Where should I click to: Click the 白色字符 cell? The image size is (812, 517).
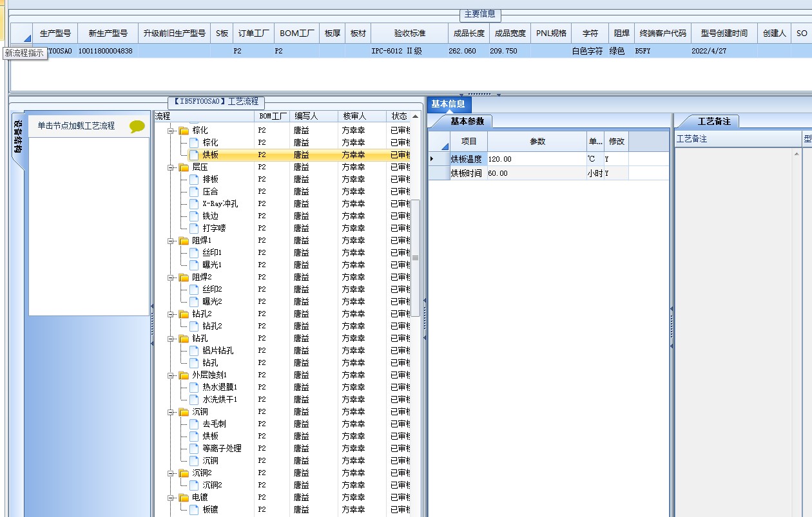[590, 51]
